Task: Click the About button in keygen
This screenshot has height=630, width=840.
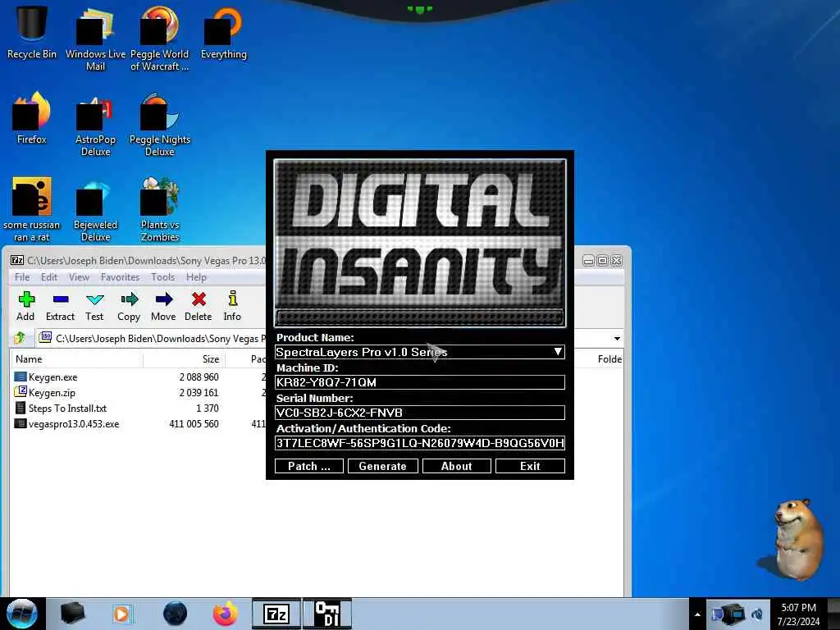Action: coord(456,466)
